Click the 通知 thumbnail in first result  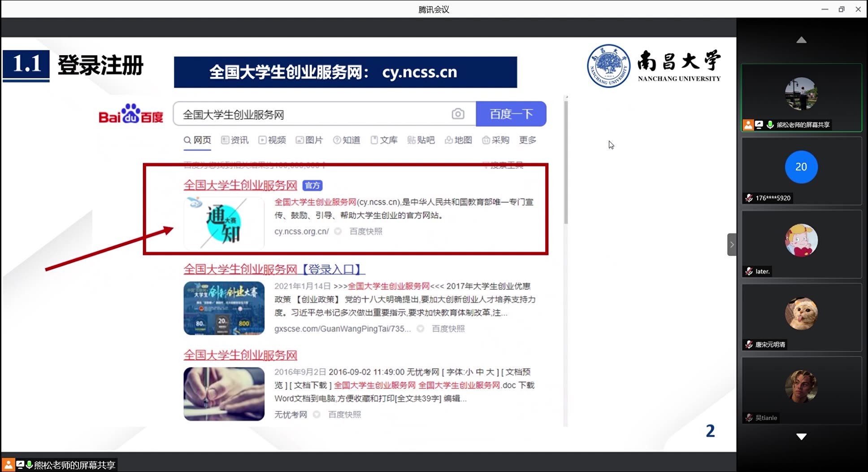pos(224,223)
